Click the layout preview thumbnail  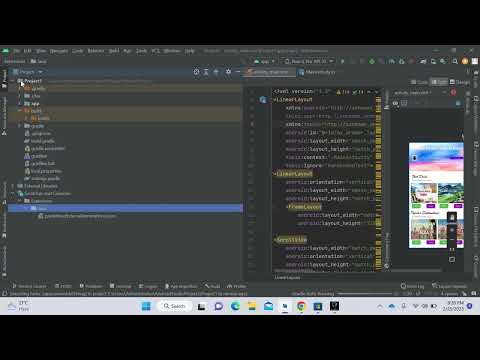pos(436,195)
